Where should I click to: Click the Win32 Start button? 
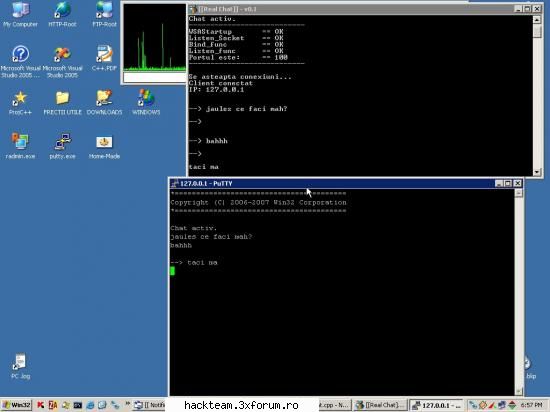pyautogui.click(x=16, y=405)
